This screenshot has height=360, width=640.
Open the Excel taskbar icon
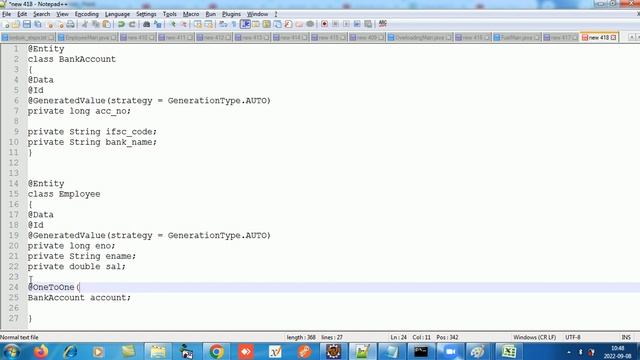(509, 351)
